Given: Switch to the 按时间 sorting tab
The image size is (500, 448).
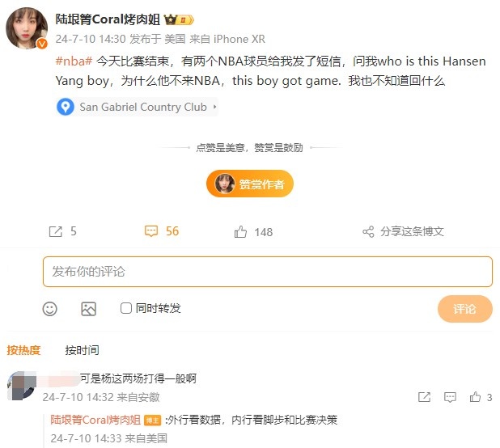Looking at the screenshot, I should point(82,350).
